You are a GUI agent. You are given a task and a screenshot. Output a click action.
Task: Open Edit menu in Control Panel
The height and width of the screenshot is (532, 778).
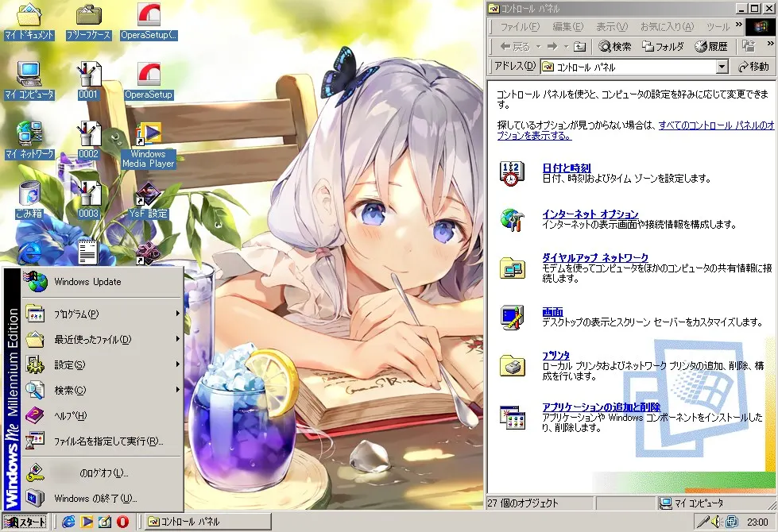pyautogui.click(x=568, y=26)
